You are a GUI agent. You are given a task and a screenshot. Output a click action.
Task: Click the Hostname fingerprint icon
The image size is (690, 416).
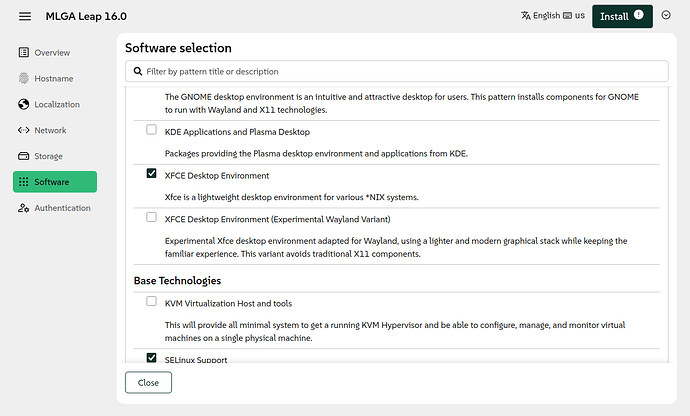click(24, 78)
